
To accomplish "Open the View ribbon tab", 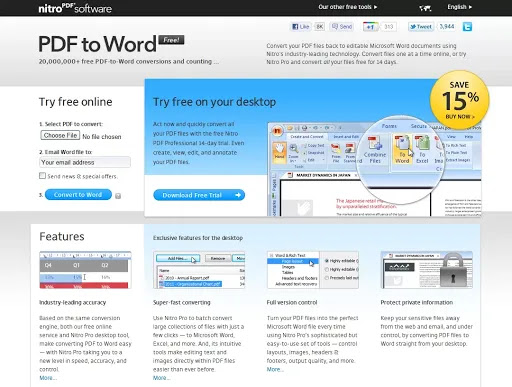I will (x=451, y=137).
